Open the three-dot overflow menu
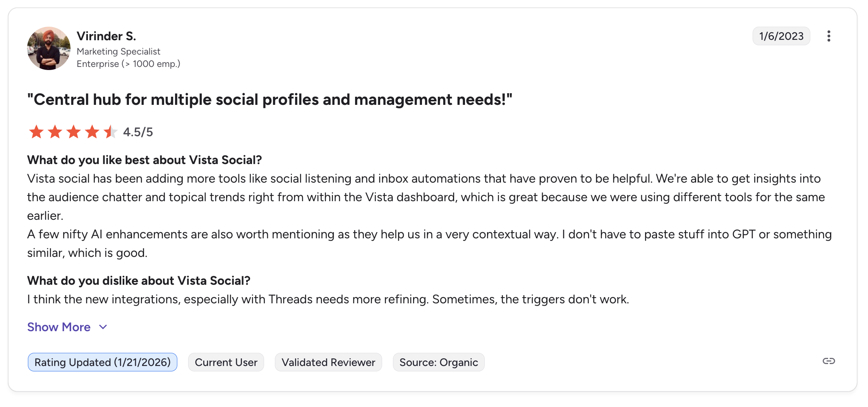The height and width of the screenshot is (407, 868). 829,36
